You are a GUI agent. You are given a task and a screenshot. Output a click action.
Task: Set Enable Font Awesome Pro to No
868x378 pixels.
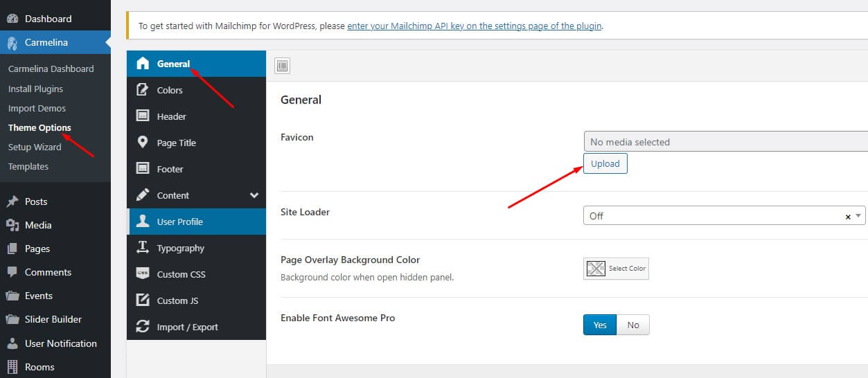633,325
